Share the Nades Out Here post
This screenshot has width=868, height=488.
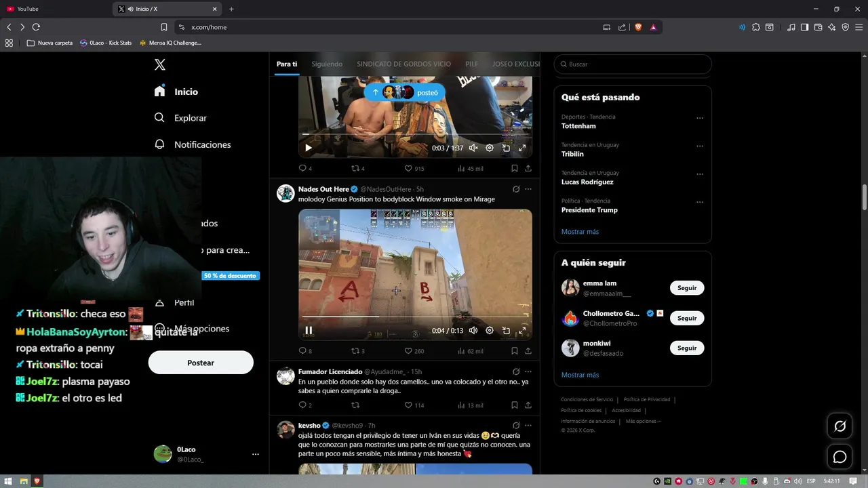pos(528,351)
